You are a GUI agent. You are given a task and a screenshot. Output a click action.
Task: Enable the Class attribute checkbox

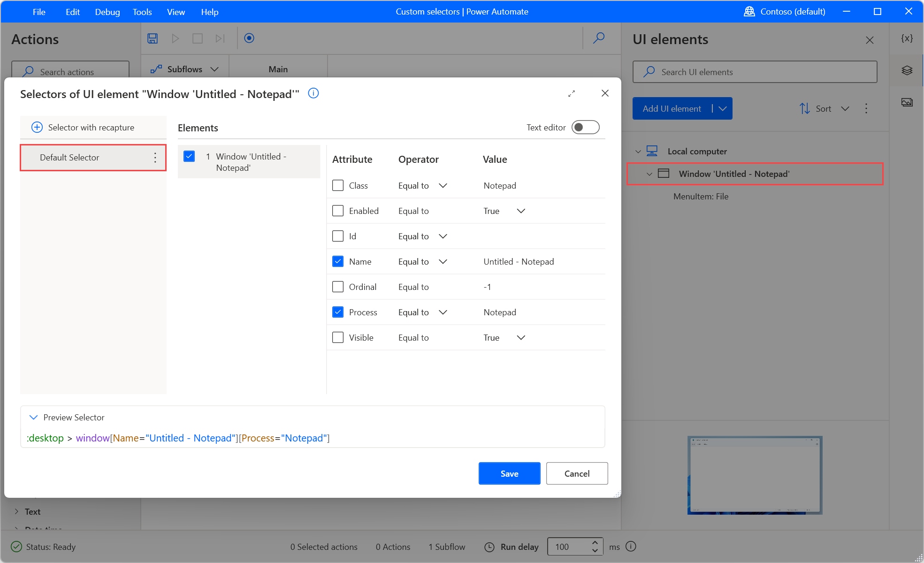338,185
